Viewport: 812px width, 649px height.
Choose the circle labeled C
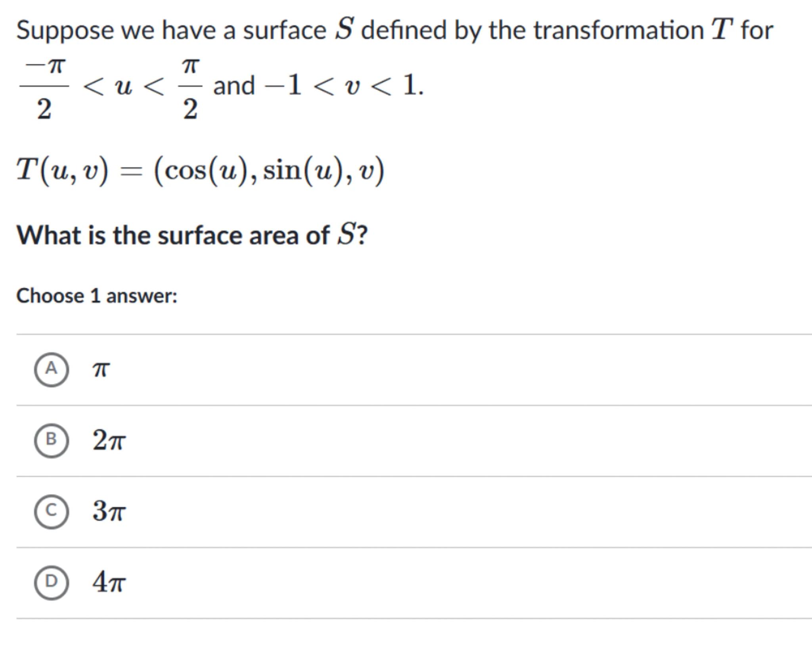pyautogui.click(x=51, y=511)
